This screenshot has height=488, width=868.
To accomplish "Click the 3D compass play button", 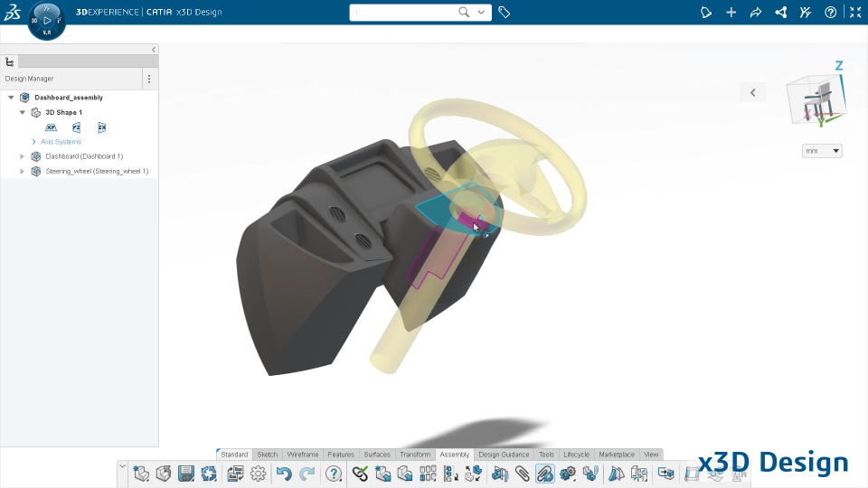I will pyautogui.click(x=47, y=21).
